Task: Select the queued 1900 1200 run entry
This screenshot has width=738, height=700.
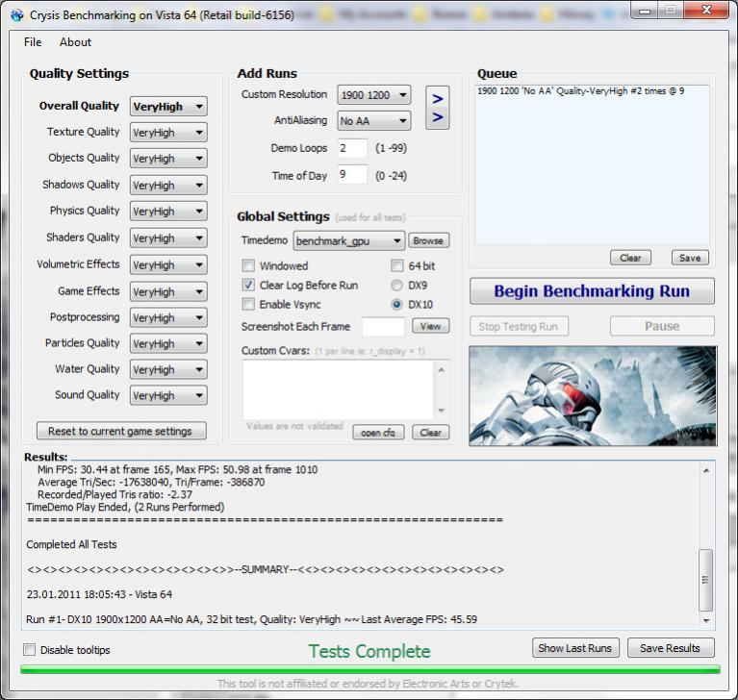Action: click(x=581, y=91)
